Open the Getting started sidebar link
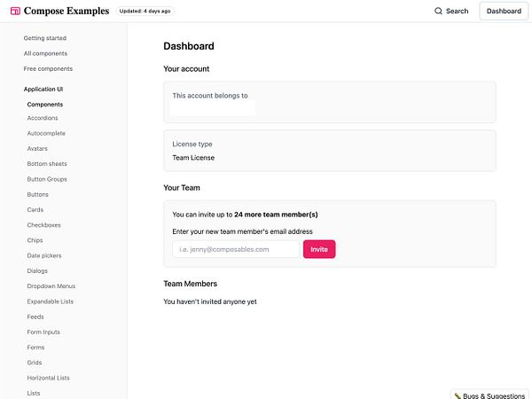Image resolution: width=532 pixels, height=399 pixels. pyautogui.click(x=45, y=38)
